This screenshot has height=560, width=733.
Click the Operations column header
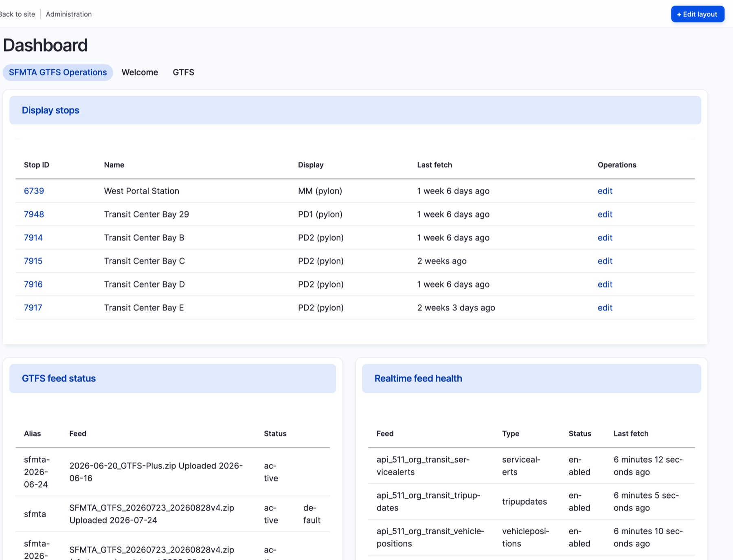617,165
